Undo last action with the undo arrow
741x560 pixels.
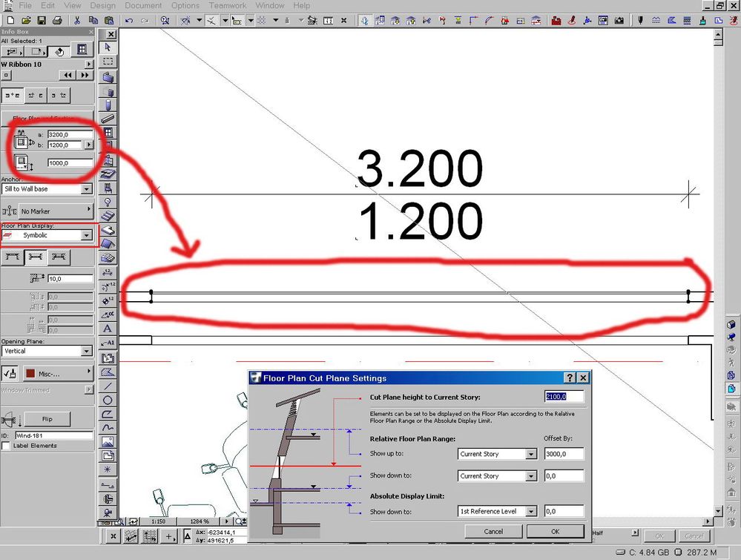point(129,20)
